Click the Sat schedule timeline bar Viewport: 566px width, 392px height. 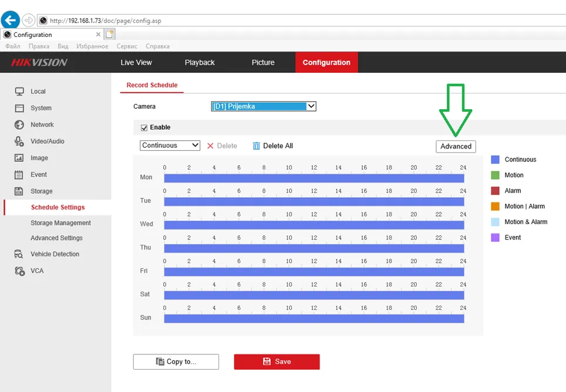314,295
